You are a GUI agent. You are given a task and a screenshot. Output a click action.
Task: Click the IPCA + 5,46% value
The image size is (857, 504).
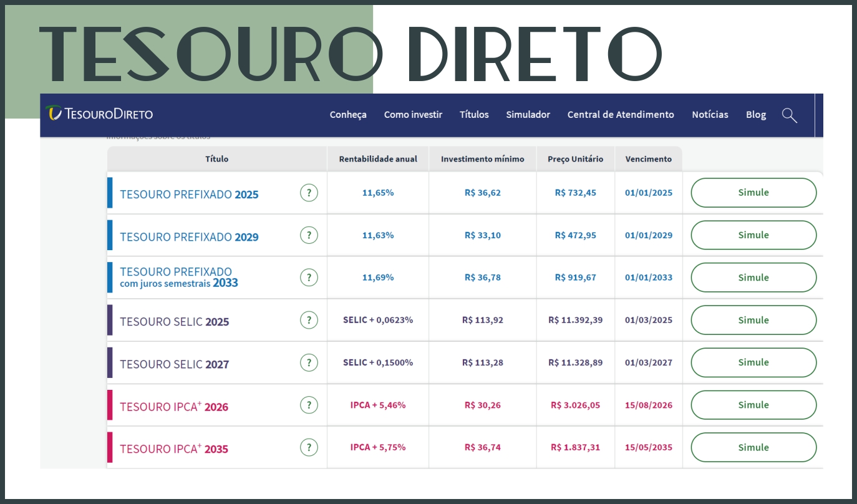(378, 405)
